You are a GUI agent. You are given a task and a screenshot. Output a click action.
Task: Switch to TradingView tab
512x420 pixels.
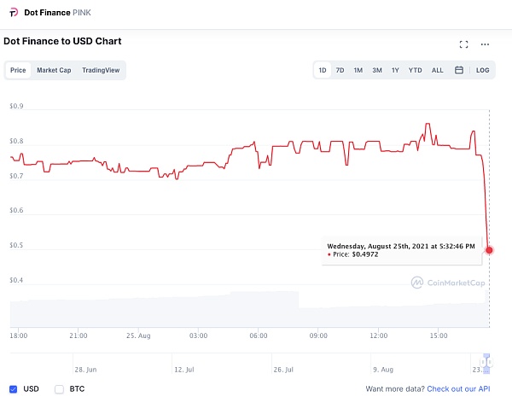tap(101, 70)
